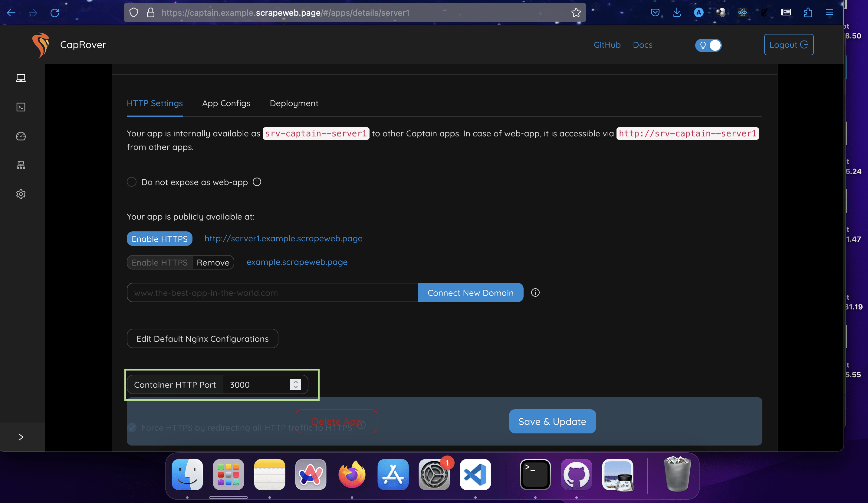Open the Firefox hamburger menu
The image size is (868, 503).
(830, 13)
